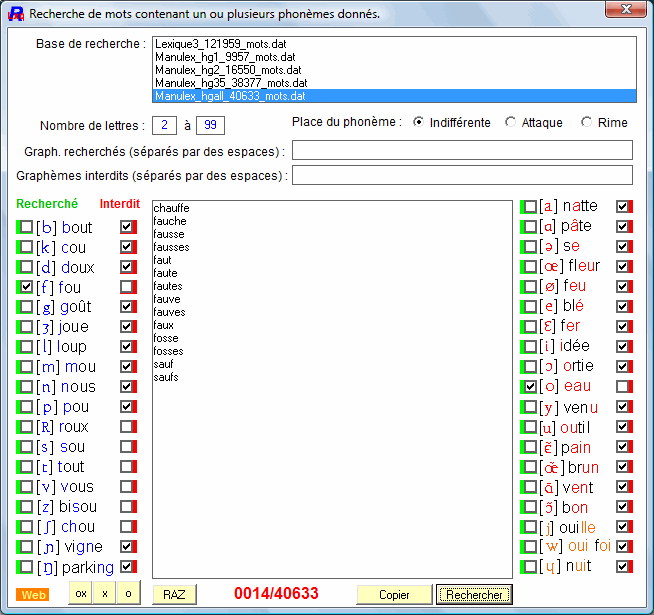Uncheck the Interdit box for [k] cou

coord(126,247)
